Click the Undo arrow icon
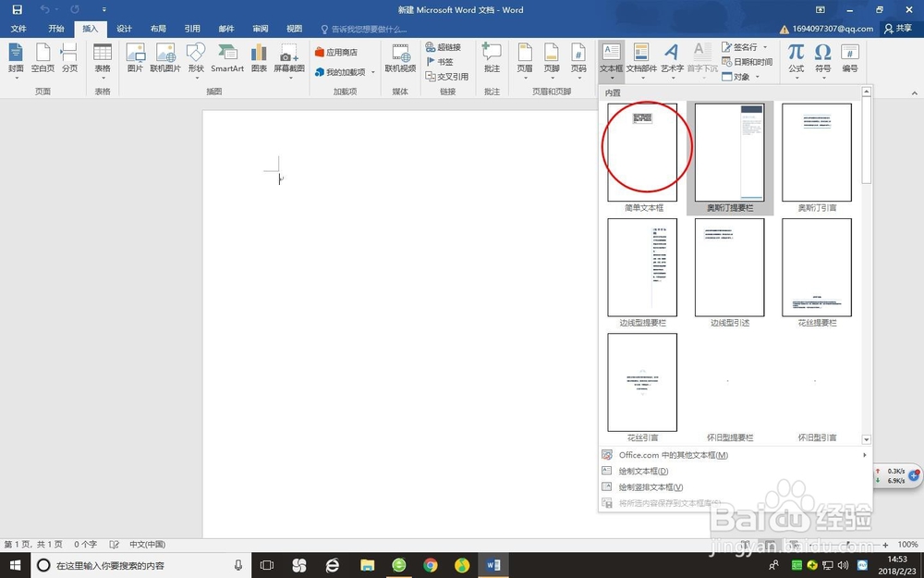Image resolution: width=924 pixels, height=578 pixels. pos(44,9)
